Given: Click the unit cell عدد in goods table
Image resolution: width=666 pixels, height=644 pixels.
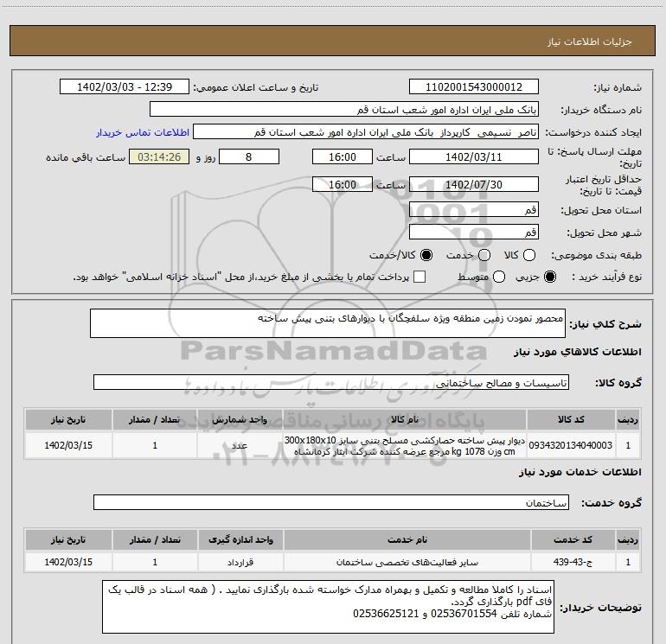Looking at the screenshot, I should click(x=240, y=445).
